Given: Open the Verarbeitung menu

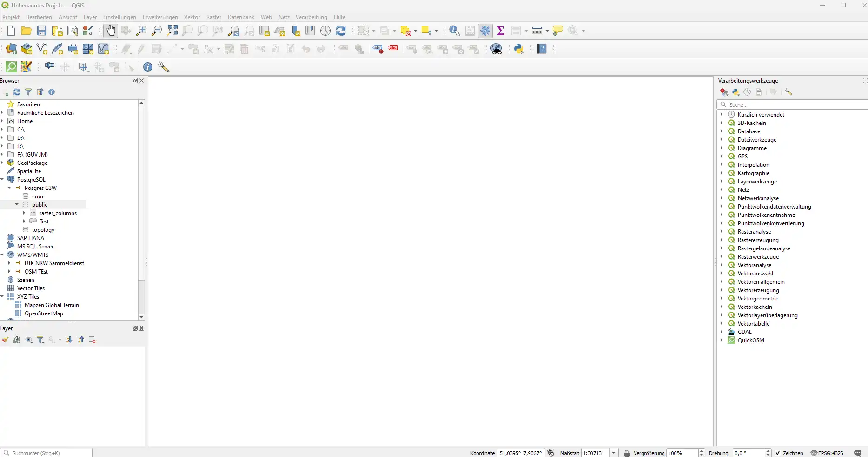Looking at the screenshot, I should coord(311,17).
